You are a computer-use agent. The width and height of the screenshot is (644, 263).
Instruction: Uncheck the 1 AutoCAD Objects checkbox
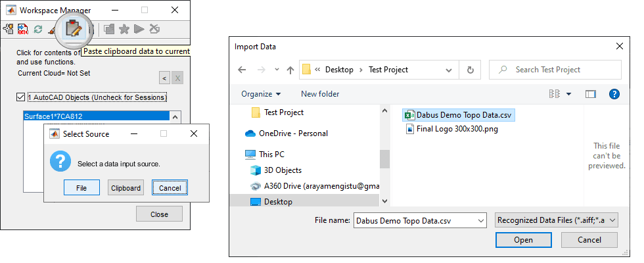(20, 97)
